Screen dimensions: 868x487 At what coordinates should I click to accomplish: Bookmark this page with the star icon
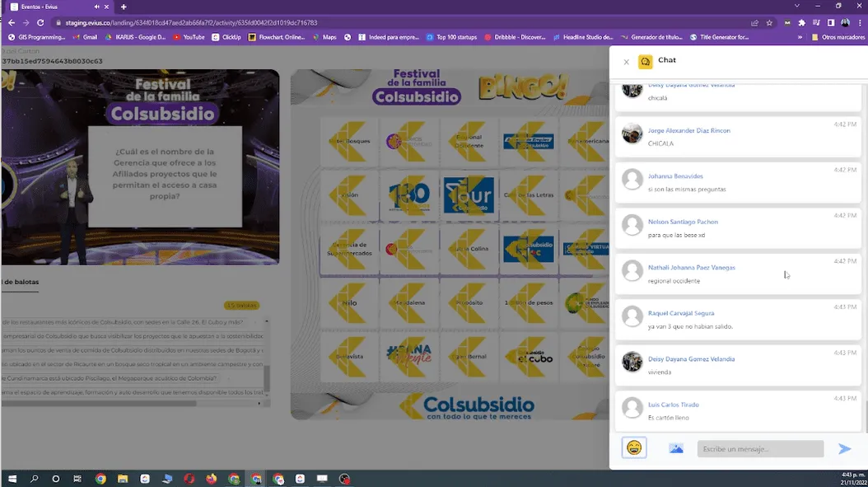pos(769,23)
